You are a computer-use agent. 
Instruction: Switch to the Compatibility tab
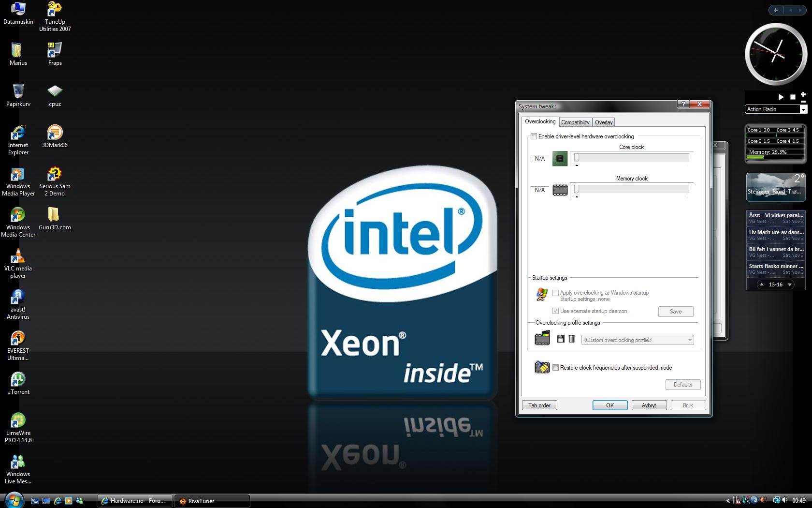[x=575, y=122]
